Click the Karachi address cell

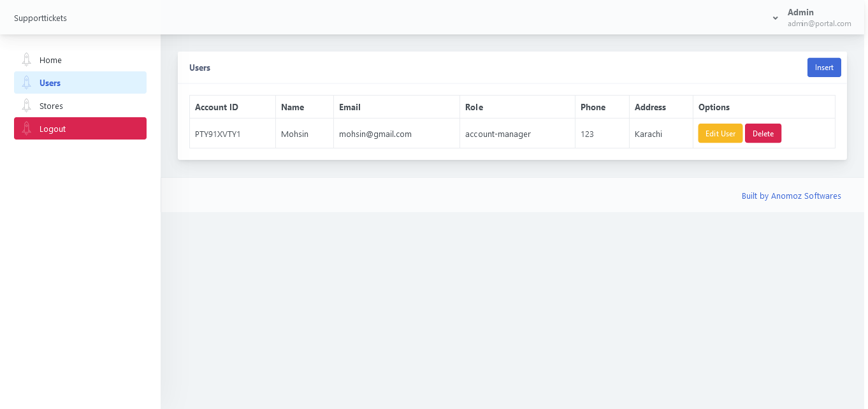648,134
